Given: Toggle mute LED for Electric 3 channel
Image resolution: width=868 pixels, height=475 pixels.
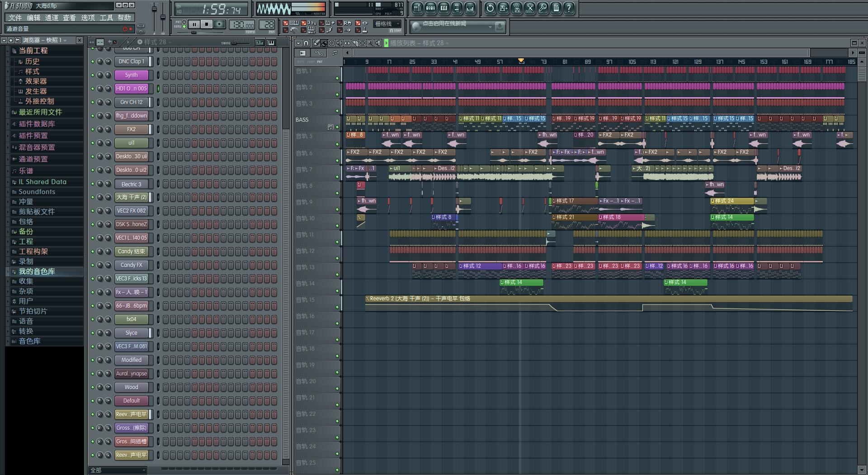Looking at the screenshot, I should tap(93, 184).
